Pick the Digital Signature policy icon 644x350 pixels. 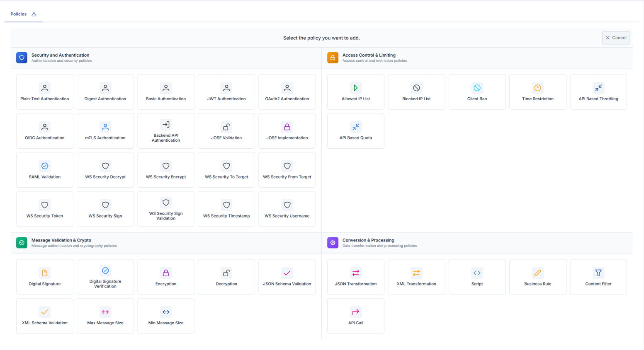(x=45, y=273)
